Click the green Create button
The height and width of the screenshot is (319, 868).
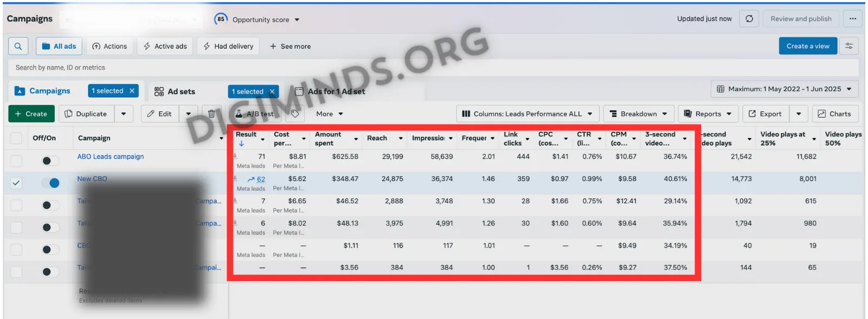[x=31, y=114]
